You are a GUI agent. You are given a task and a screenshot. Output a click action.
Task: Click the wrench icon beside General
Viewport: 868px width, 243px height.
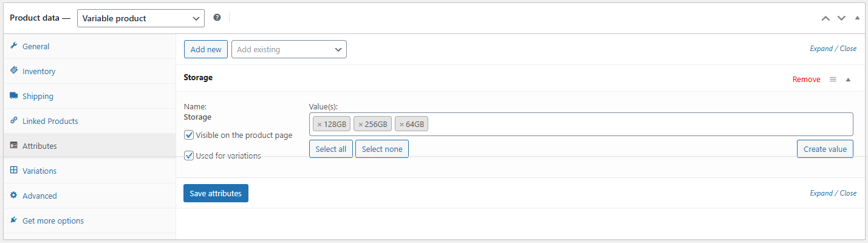tap(14, 46)
